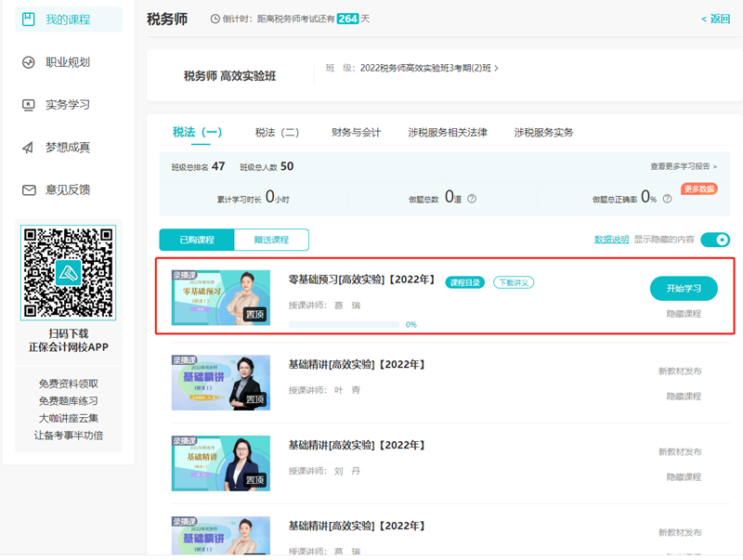Click the 意见反馈 envelope icon

[x=28, y=190]
